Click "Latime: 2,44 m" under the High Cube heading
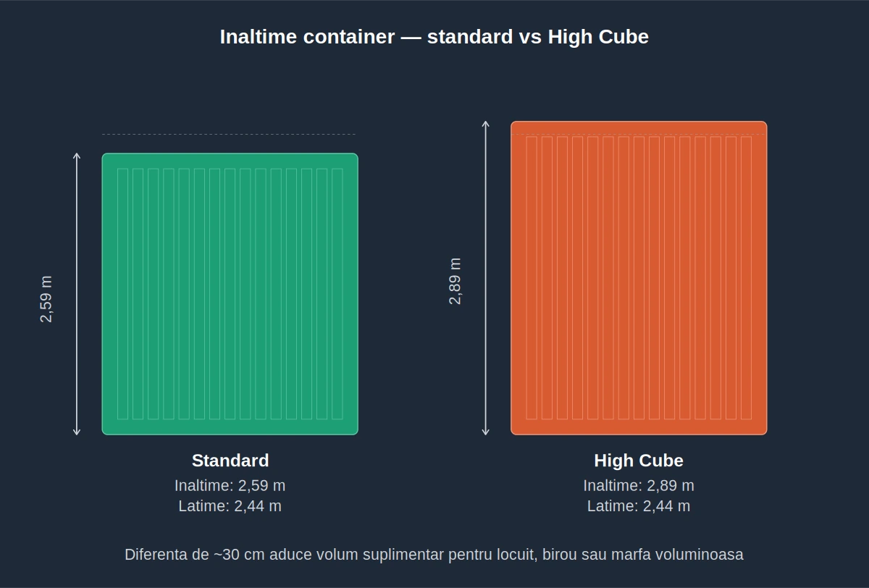 click(x=639, y=506)
